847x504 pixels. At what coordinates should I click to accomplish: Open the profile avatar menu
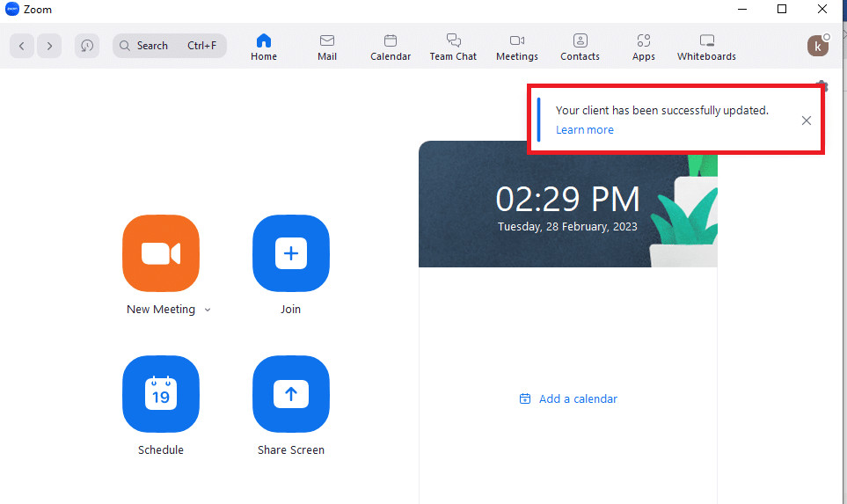pos(818,46)
